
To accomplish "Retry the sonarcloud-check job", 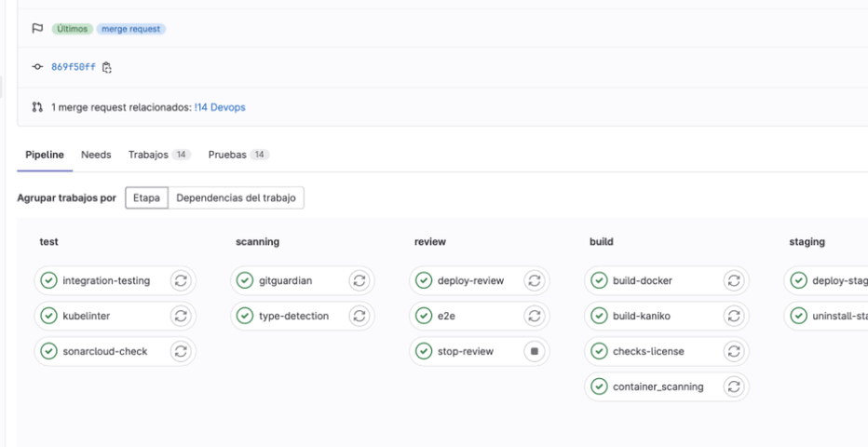I will (181, 351).
